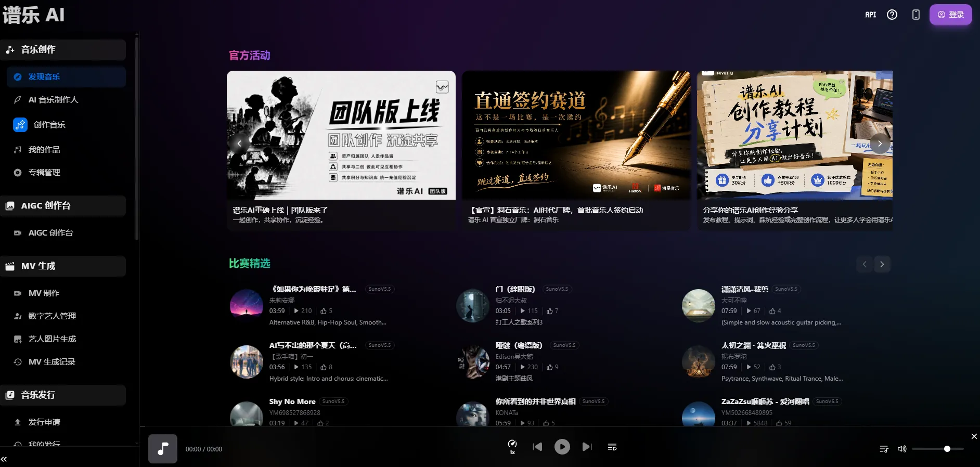Screen dimensions: 980x467
Task: Show previous banner with left carousel arrow
Action: pos(239,143)
